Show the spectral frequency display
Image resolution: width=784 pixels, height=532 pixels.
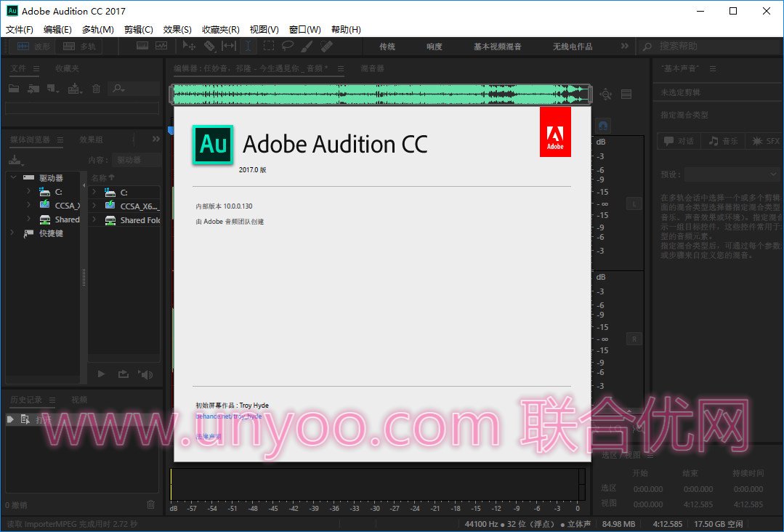(x=142, y=46)
